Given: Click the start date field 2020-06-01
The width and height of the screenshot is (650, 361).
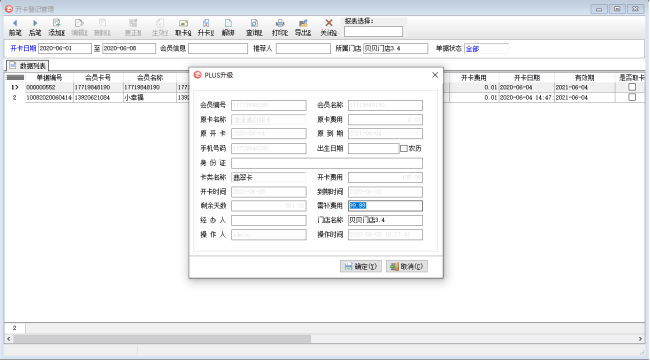Looking at the screenshot, I should click(x=65, y=48).
